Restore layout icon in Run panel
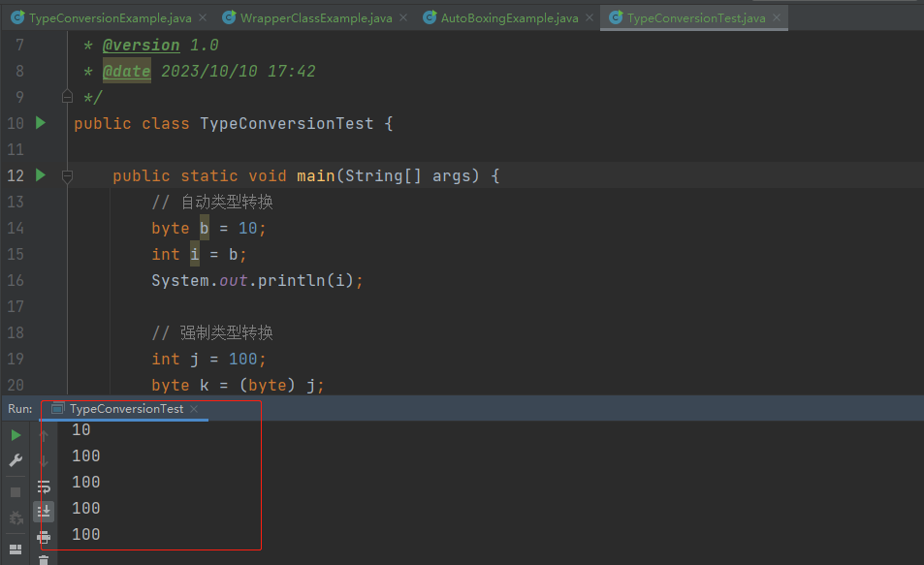This screenshot has width=924, height=565. tap(16, 549)
